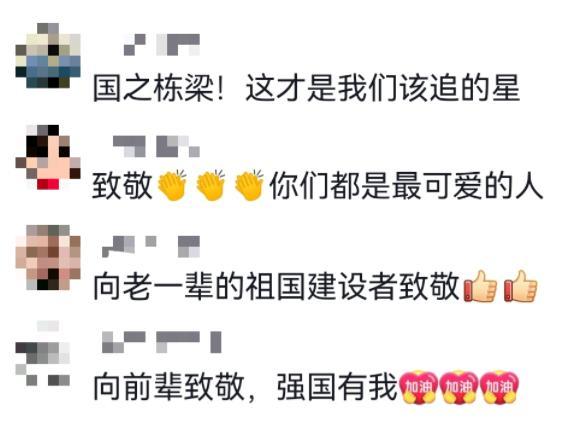The width and height of the screenshot is (570, 435).
Task: Open the fourth commenter's gray avatar
Action: coord(43,353)
